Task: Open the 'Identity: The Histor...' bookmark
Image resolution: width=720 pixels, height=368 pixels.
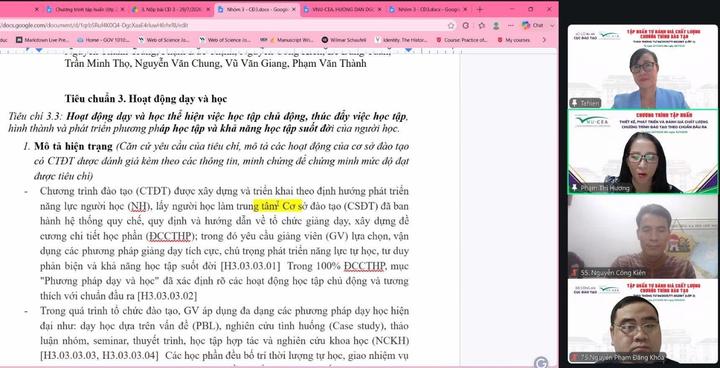Action: [x=401, y=40]
